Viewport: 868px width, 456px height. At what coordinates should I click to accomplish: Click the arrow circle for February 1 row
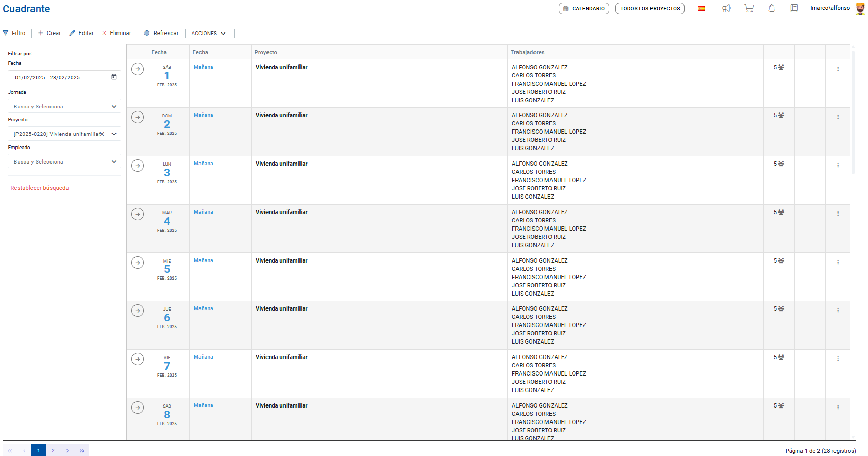click(138, 69)
